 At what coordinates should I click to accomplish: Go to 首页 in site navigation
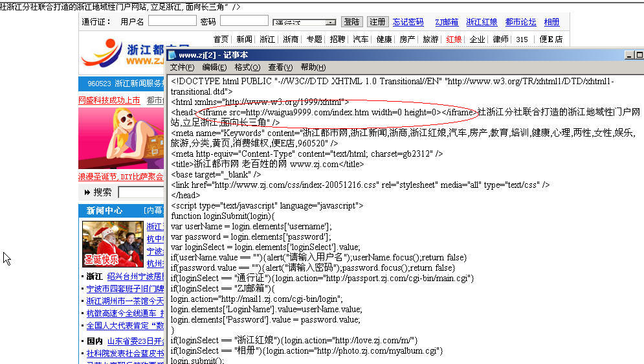tap(221, 40)
